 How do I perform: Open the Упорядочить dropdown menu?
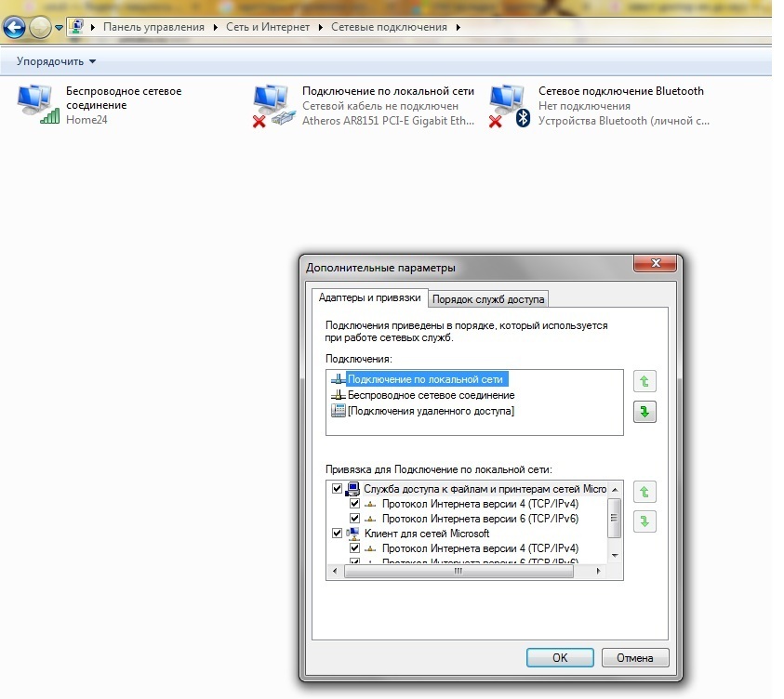click(x=57, y=61)
